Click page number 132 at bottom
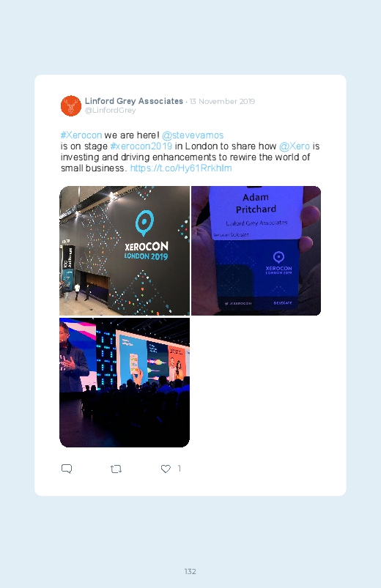 tap(190, 571)
